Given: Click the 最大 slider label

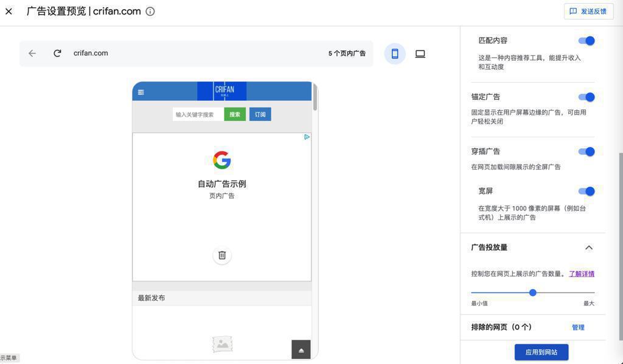Looking at the screenshot, I should coord(589,303).
